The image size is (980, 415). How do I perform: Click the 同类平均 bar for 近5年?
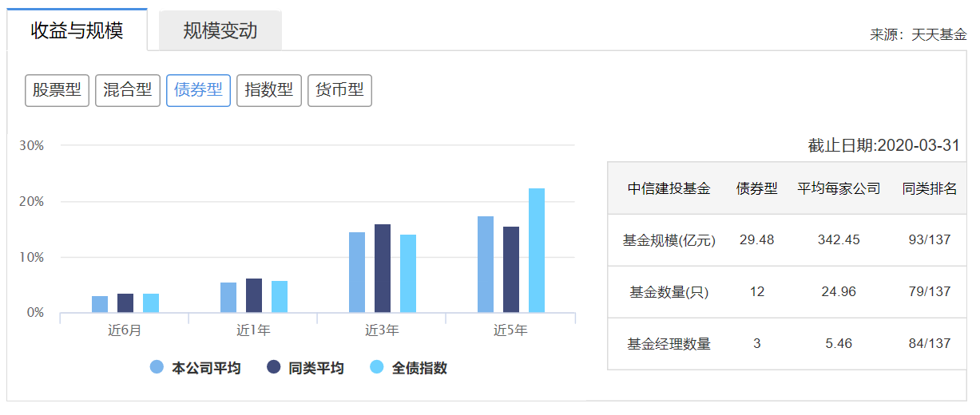[x=511, y=270]
